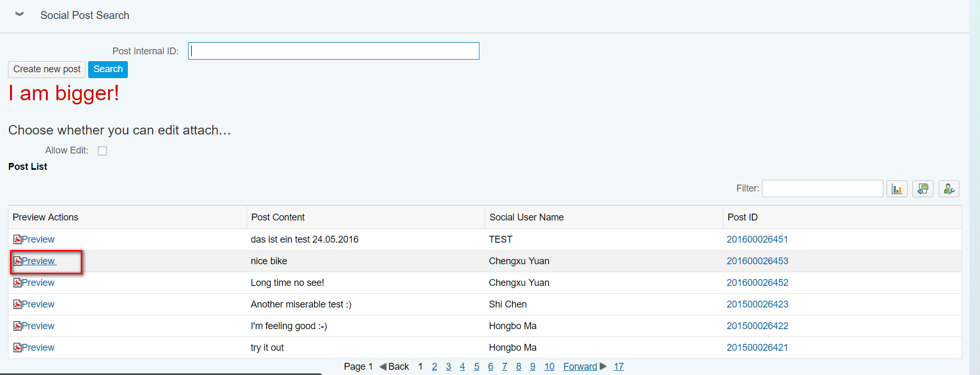
Task: Open Preview for I'm feeling good post
Action: pos(38,326)
